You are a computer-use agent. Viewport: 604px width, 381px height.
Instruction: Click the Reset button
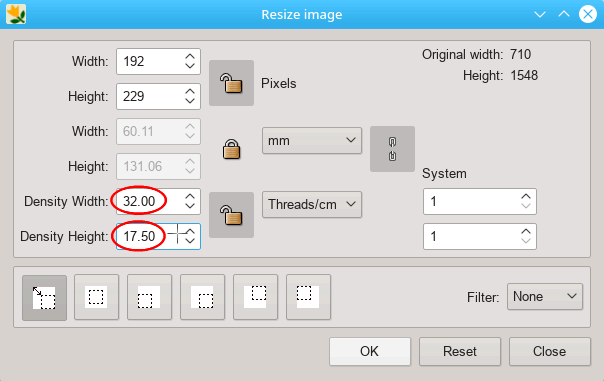click(x=460, y=351)
